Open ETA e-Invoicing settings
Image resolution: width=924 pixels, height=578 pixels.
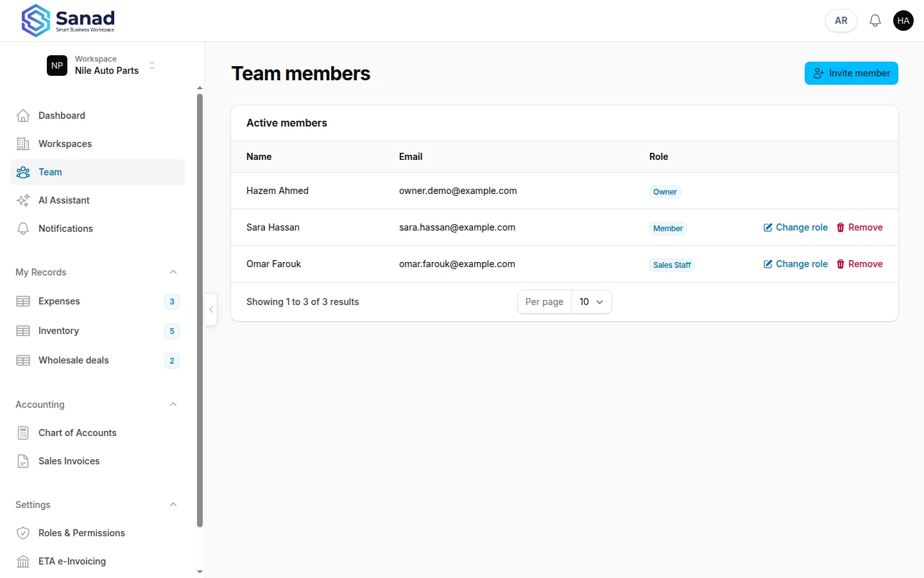coord(98,561)
